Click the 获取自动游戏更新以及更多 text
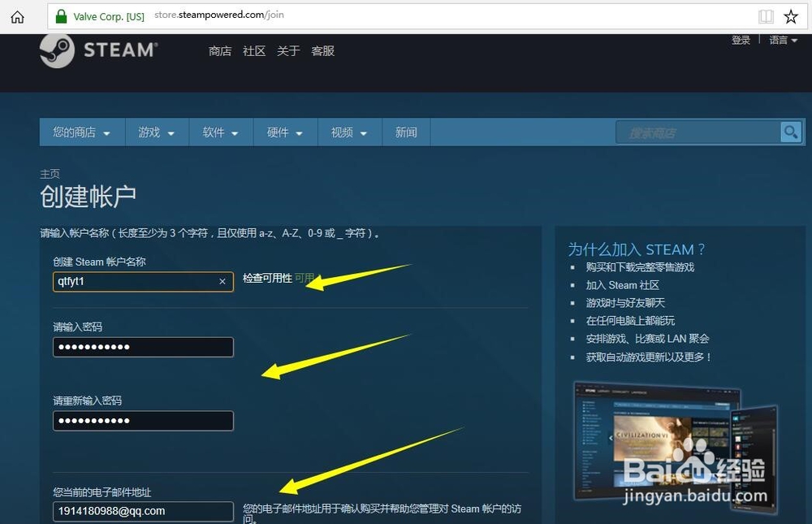Screen dimensions: 812x524 [648, 357]
